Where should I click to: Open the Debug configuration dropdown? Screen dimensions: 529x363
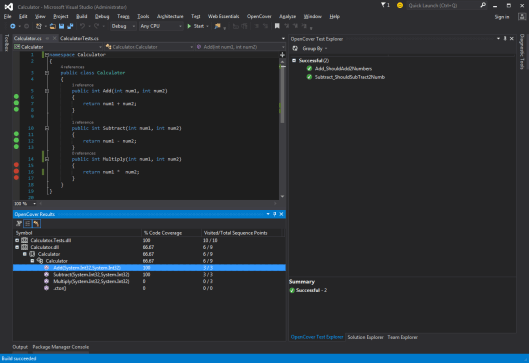(x=123, y=26)
